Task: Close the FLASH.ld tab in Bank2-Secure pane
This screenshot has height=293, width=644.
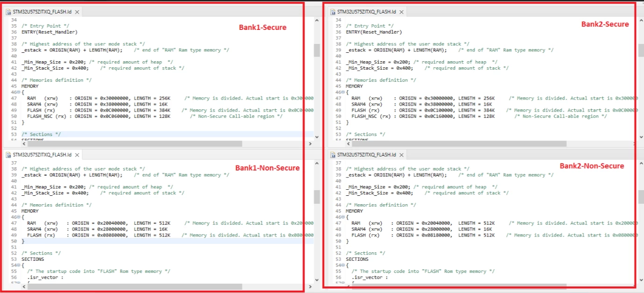Action: click(401, 12)
